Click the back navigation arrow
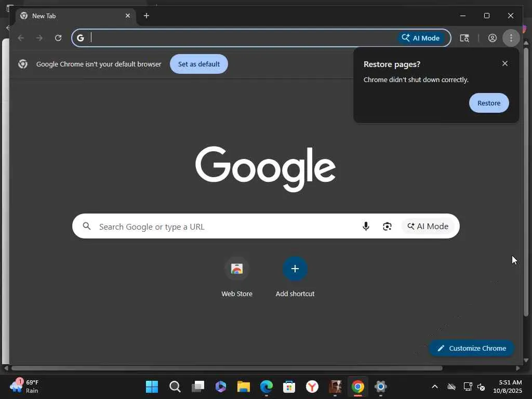This screenshot has height=399, width=532. click(x=21, y=38)
